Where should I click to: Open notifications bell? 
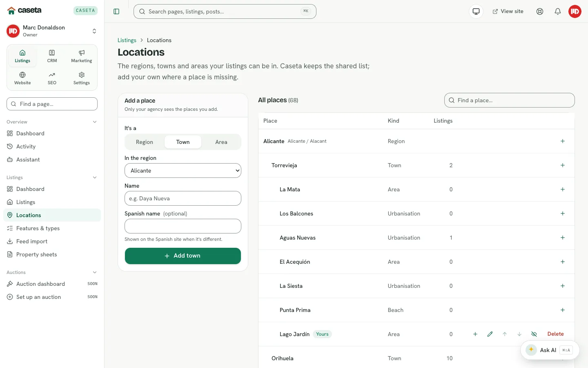pyautogui.click(x=558, y=11)
